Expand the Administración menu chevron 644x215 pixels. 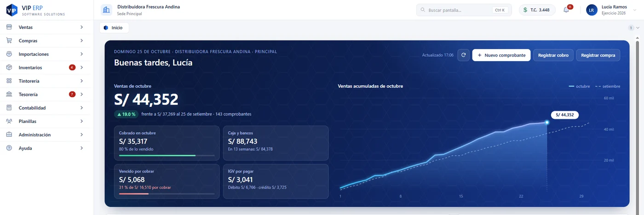click(x=81, y=134)
